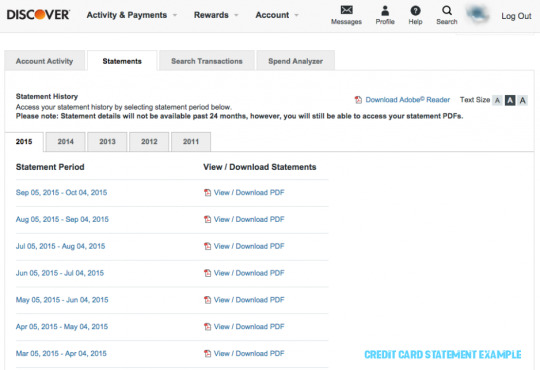Select the 2013 year tab
This screenshot has height=370, width=540.
click(x=107, y=142)
